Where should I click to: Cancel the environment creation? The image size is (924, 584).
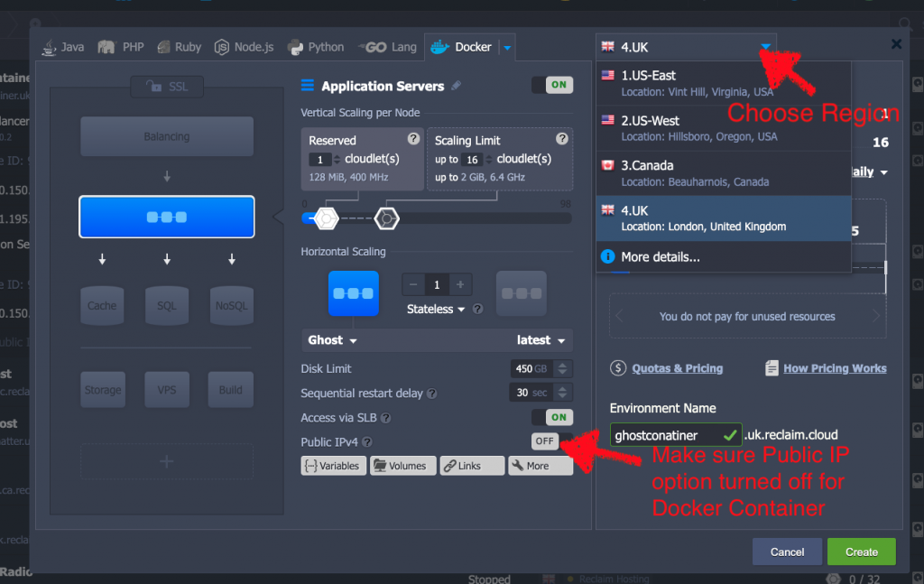(x=787, y=552)
